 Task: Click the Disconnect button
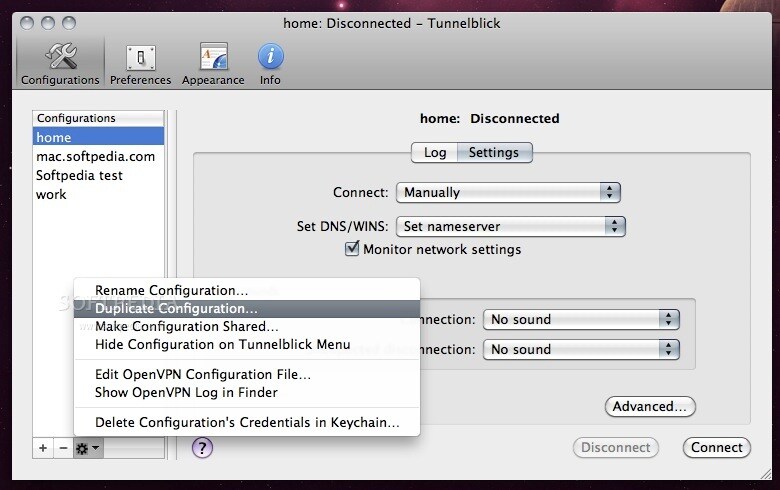[616, 447]
